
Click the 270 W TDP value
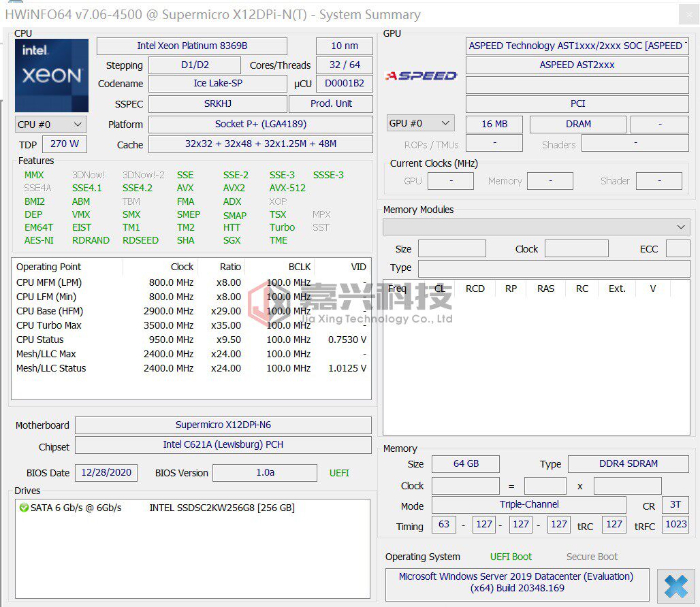click(64, 144)
